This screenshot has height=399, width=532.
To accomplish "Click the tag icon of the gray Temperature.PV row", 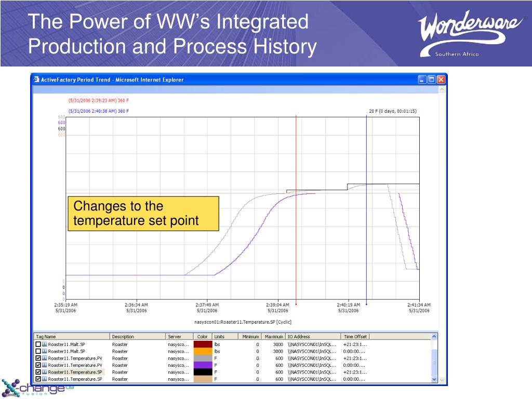I will click(x=45, y=358).
